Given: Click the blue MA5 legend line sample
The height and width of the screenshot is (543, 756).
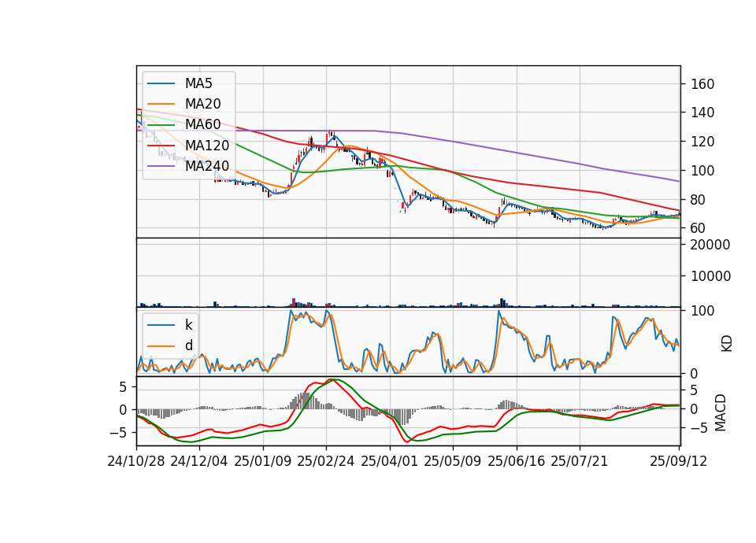Looking at the screenshot, I should click(161, 83).
